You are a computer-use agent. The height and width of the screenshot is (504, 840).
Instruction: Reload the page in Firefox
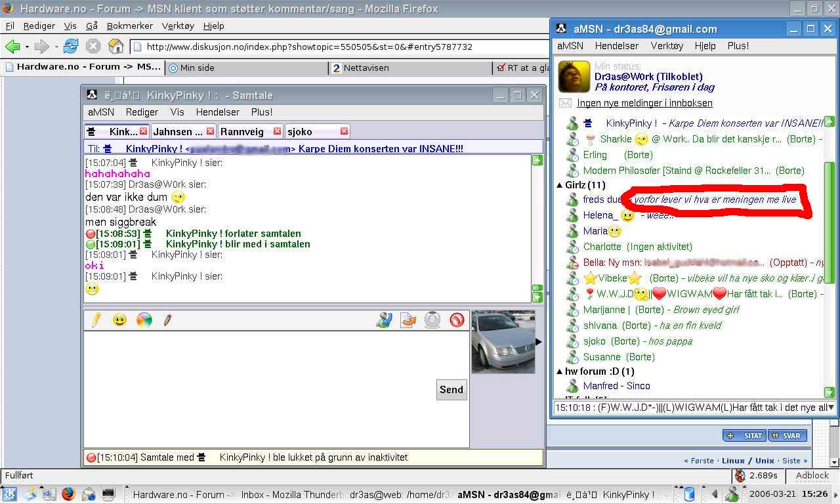[71, 47]
